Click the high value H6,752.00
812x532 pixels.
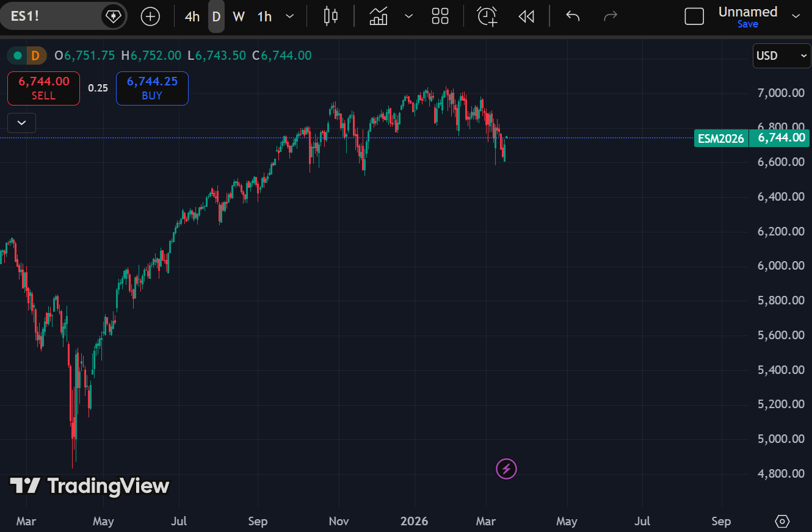(151, 56)
